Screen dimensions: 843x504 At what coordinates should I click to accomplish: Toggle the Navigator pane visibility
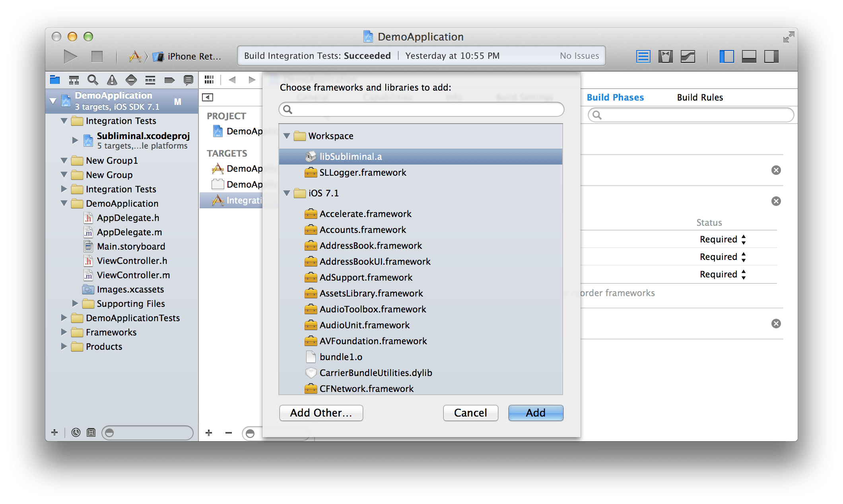coord(726,56)
